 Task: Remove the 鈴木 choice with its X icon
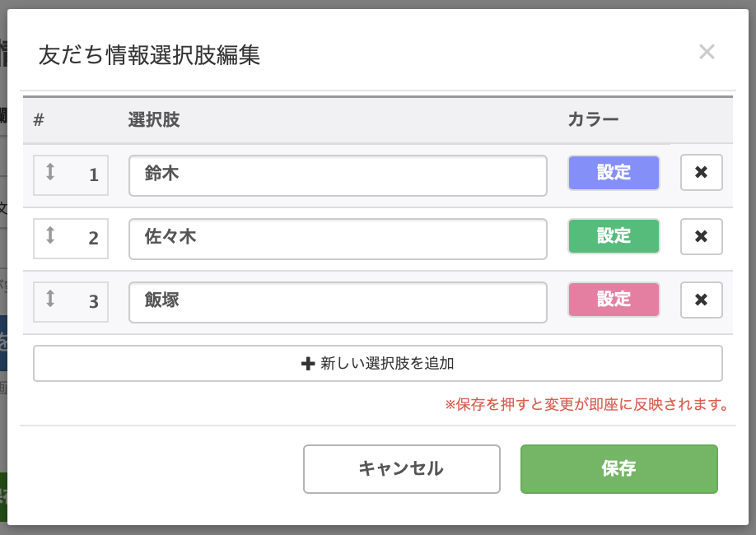(701, 174)
